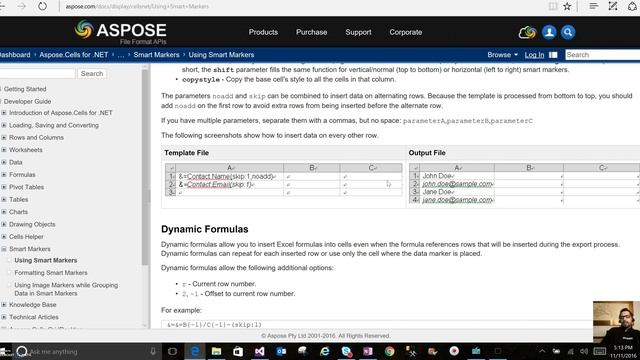The image size is (640, 360).
Task: Open Getting Started in the sidebar
Action: pyautogui.click(x=25, y=89)
